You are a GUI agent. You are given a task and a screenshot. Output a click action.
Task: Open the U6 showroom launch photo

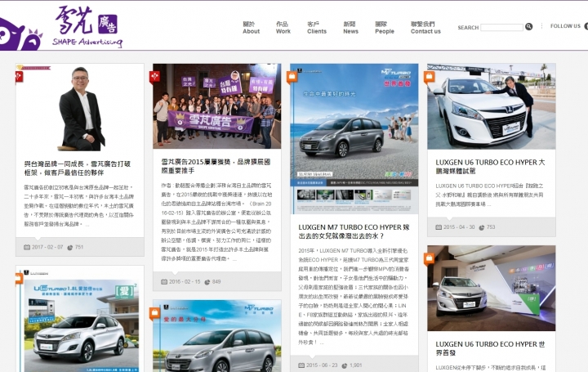492,289
